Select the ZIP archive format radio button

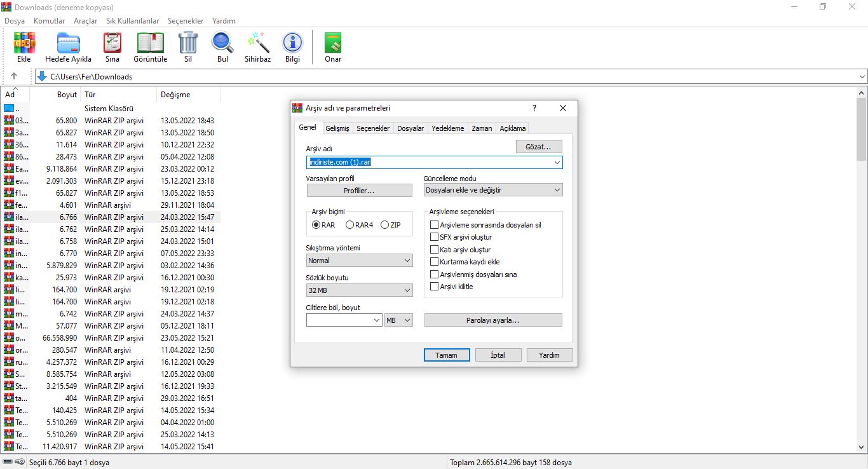(x=384, y=225)
